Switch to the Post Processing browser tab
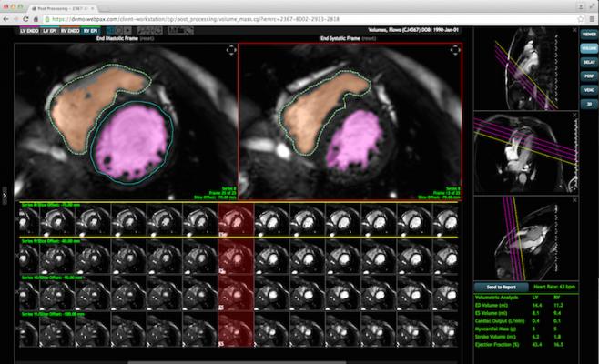Image resolution: width=599 pixels, height=364 pixels. coord(64,5)
